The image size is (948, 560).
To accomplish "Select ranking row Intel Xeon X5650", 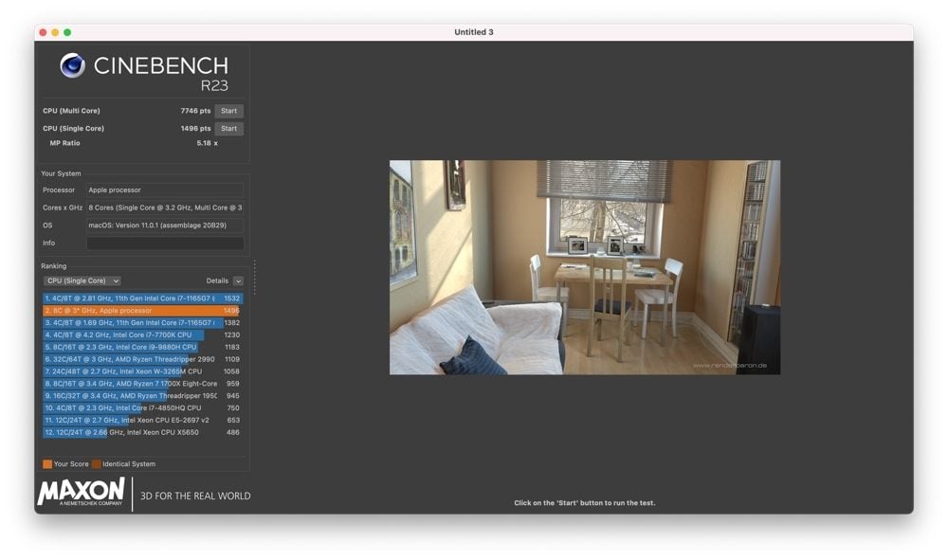I will [x=143, y=432].
